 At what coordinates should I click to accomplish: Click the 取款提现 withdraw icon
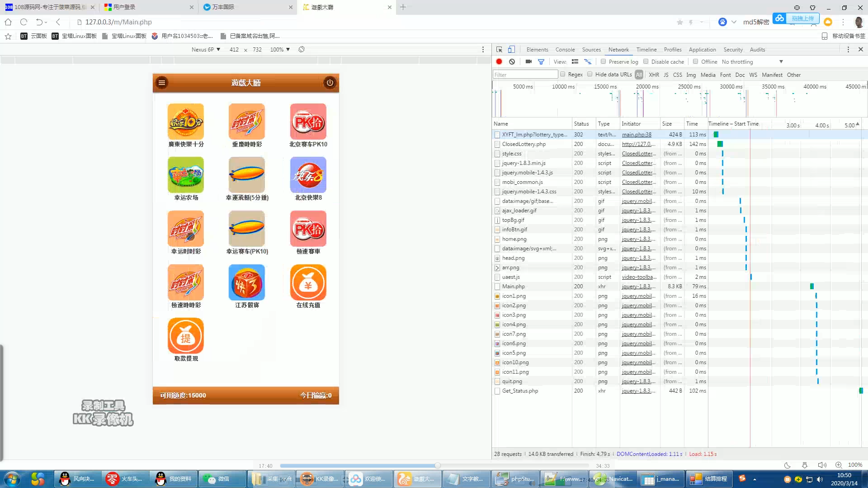coord(185,336)
